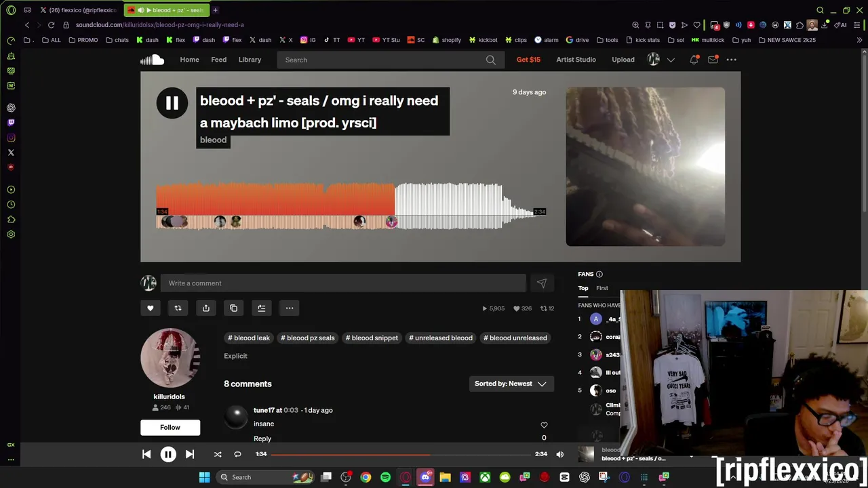Switch to the flexxico X browser tab
Viewport: 868px width, 488px height.
(77, 10)
